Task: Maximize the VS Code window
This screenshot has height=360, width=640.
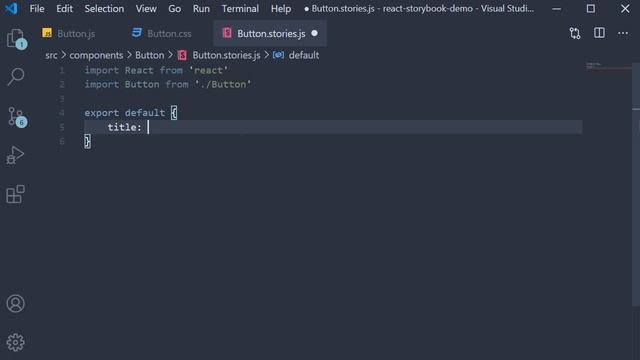Action: pyautogui.click(x=591, y=9)
